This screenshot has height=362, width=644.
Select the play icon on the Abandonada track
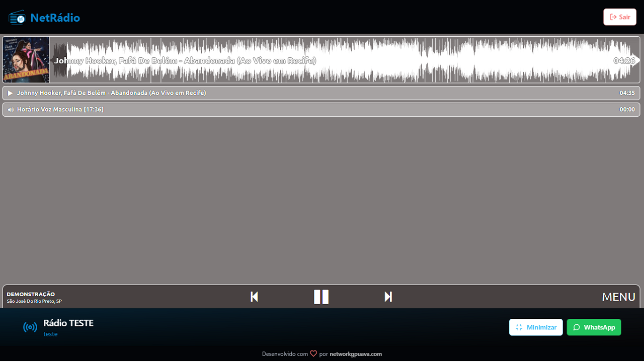(10, 93)
